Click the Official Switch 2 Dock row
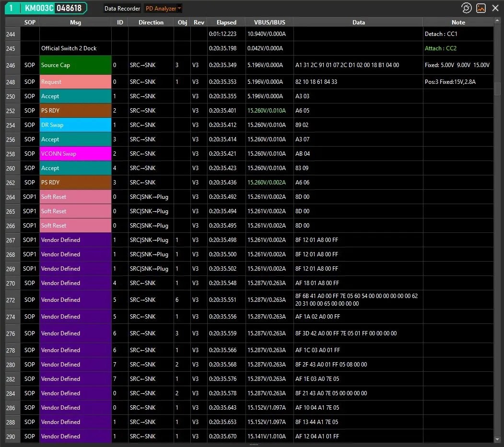504x447 pixels. (75, 48)
